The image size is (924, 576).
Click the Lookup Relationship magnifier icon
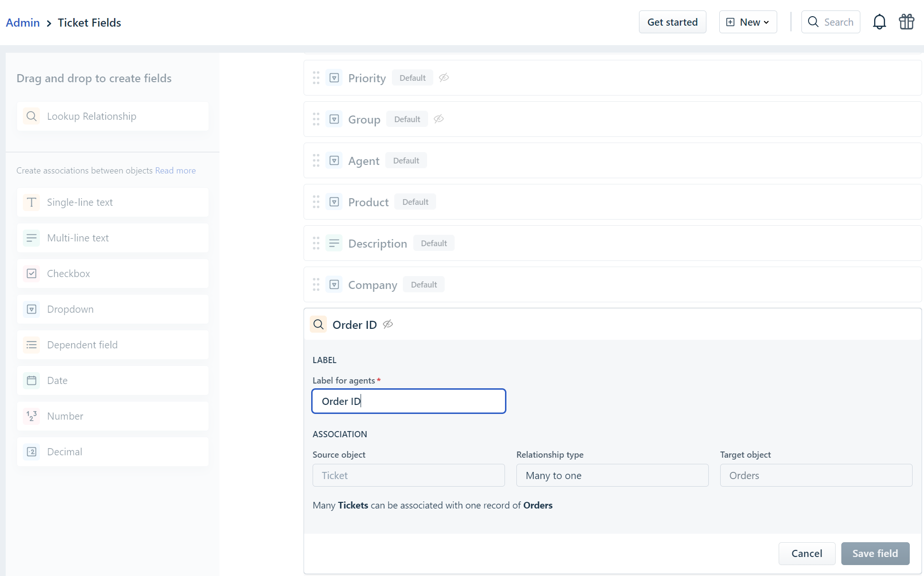pos(31,116)
